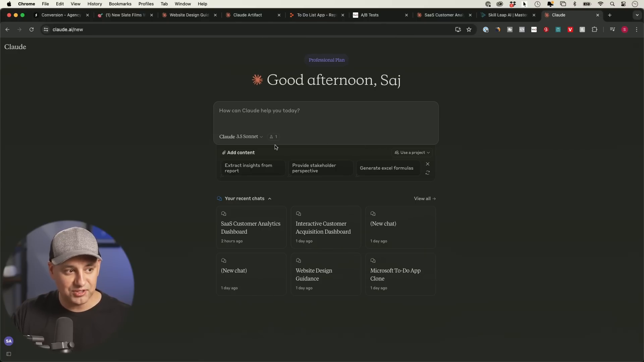The width and height of the screenshot is (644, 362).
Task: Click the battery status icon
Action: tap(587, 4)
